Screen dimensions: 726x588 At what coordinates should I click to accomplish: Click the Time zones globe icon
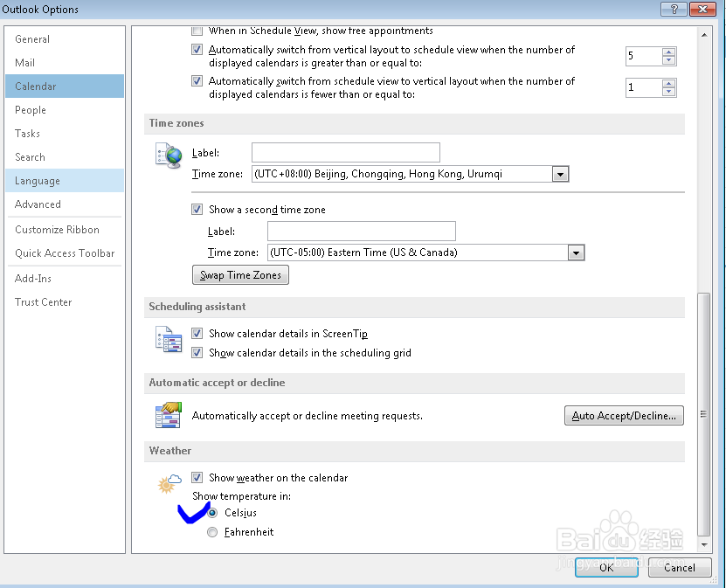[169, 156]
